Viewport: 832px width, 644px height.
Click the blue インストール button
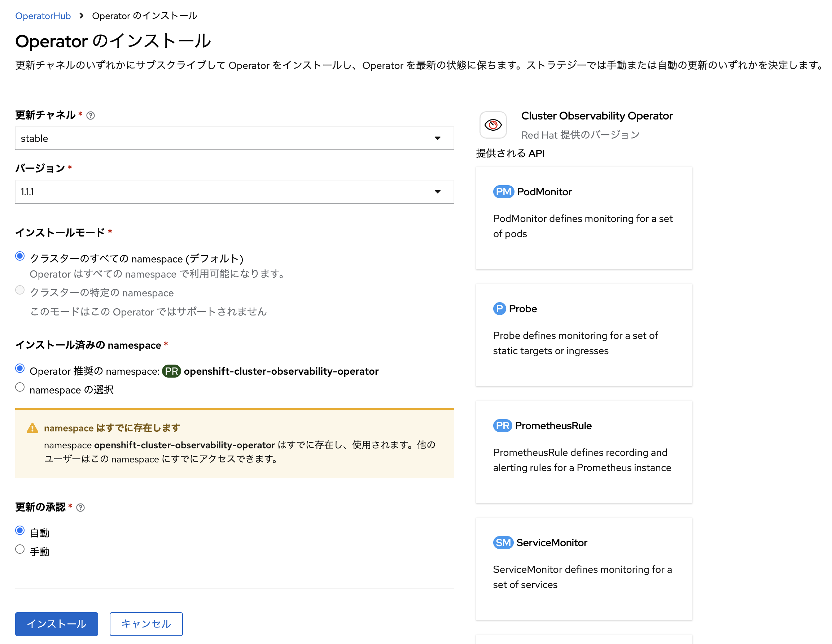[56, 624]
